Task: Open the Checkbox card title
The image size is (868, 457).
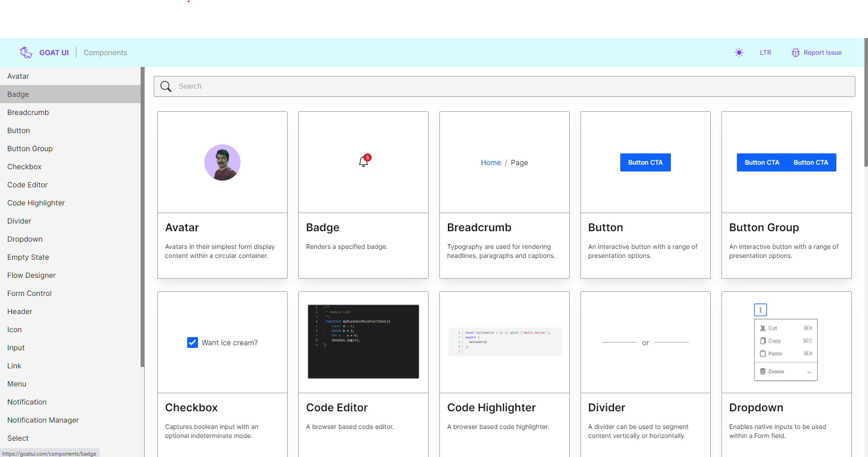Action: pos(191,408)
